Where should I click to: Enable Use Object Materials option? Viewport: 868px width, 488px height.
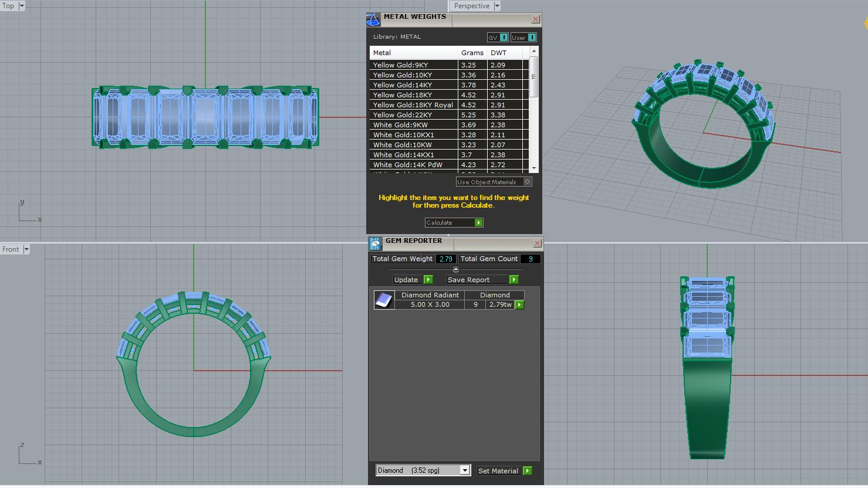(527, 182)
